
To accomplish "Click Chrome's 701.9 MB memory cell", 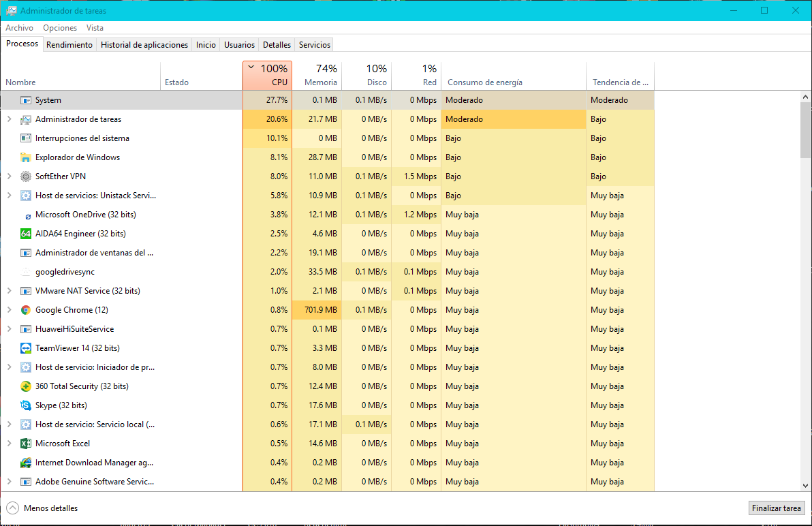I will 317,310.
